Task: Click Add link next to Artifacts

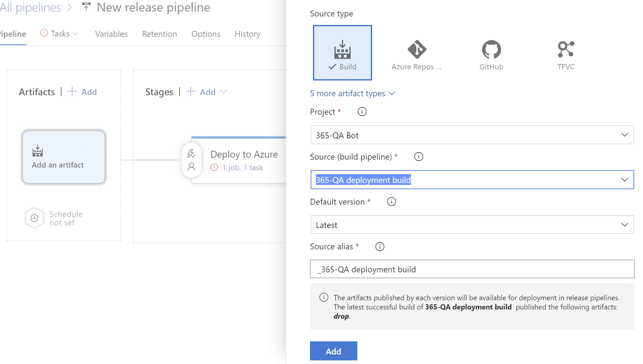Action: pyautogui.click(x=89, y=92)
